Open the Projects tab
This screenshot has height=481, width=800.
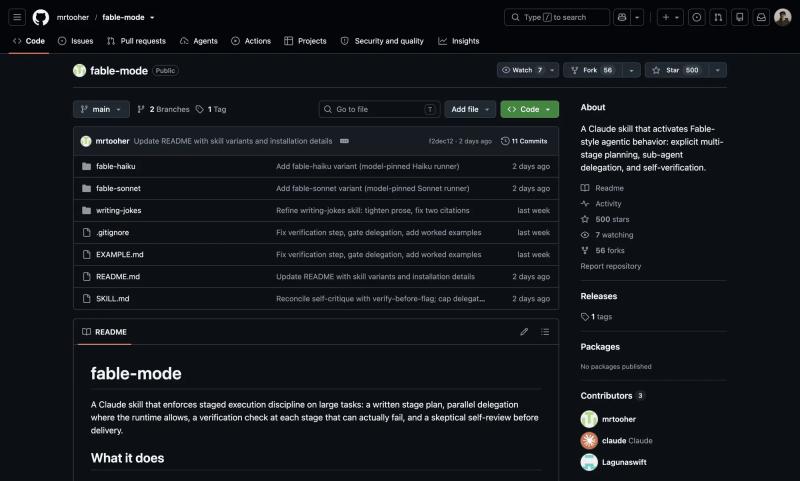click(x=305, y=41)
